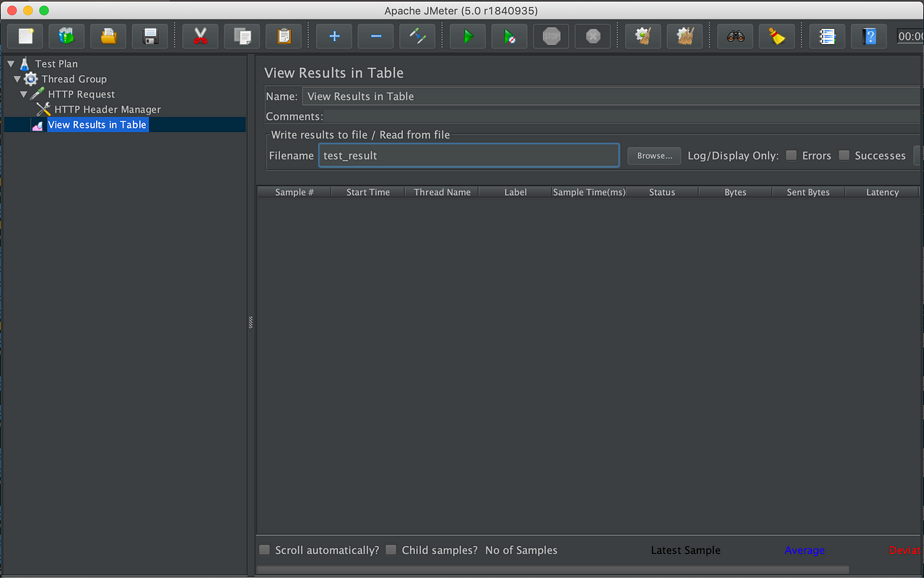Click the New test plan icon
Viewport: 924px width, 578px height.
pos(25,35)
